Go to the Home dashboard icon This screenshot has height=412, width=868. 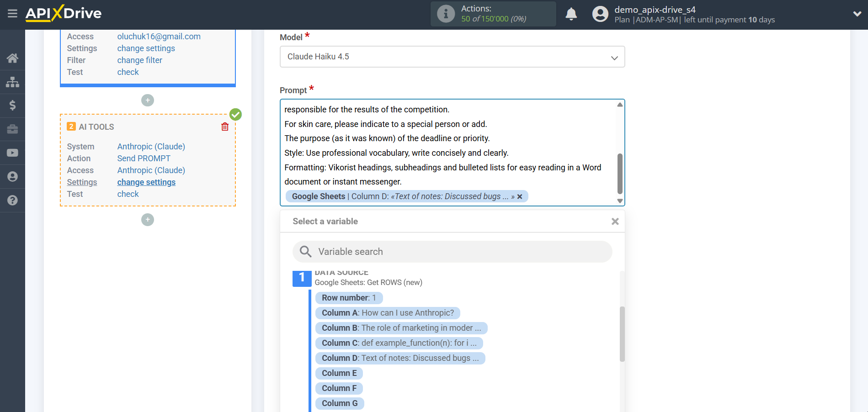[x=12, y=58]
